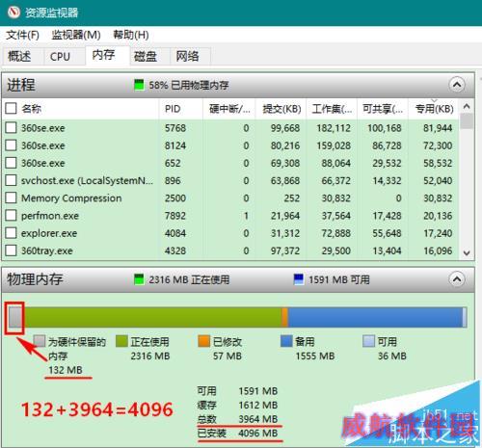Sort by the 工作集 column header

332,109
